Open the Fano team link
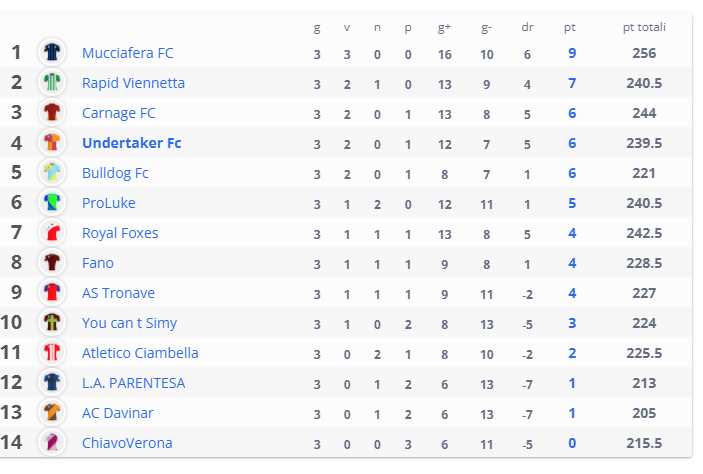 coord(98,263)
